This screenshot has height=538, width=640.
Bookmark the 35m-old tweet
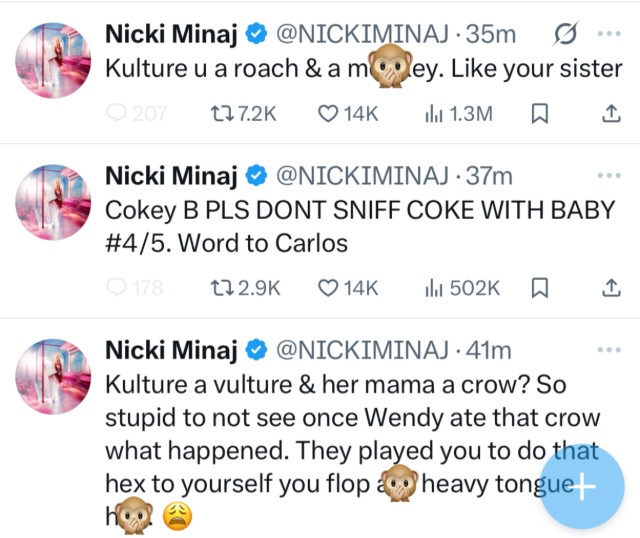tap(540, 114)
